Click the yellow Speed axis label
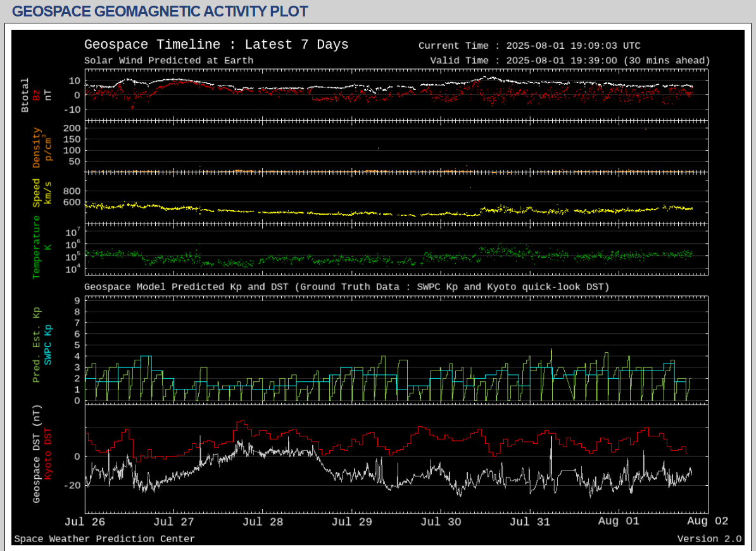Screen dimensions: 756x551 (x=37, y=193)
